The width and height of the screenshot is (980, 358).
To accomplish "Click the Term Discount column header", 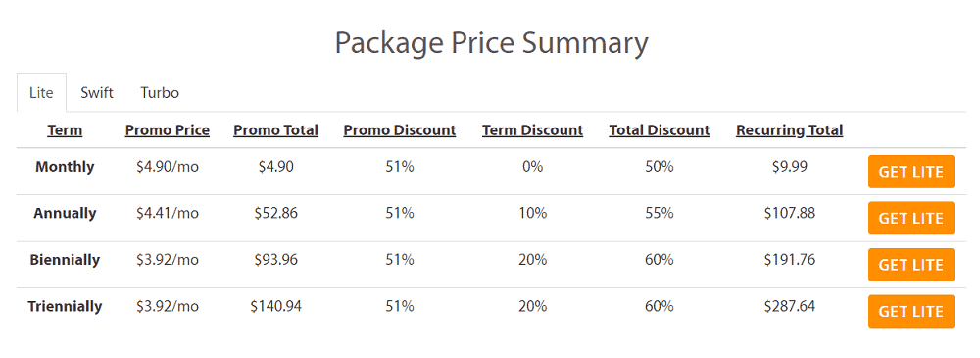I will point(532,130).
